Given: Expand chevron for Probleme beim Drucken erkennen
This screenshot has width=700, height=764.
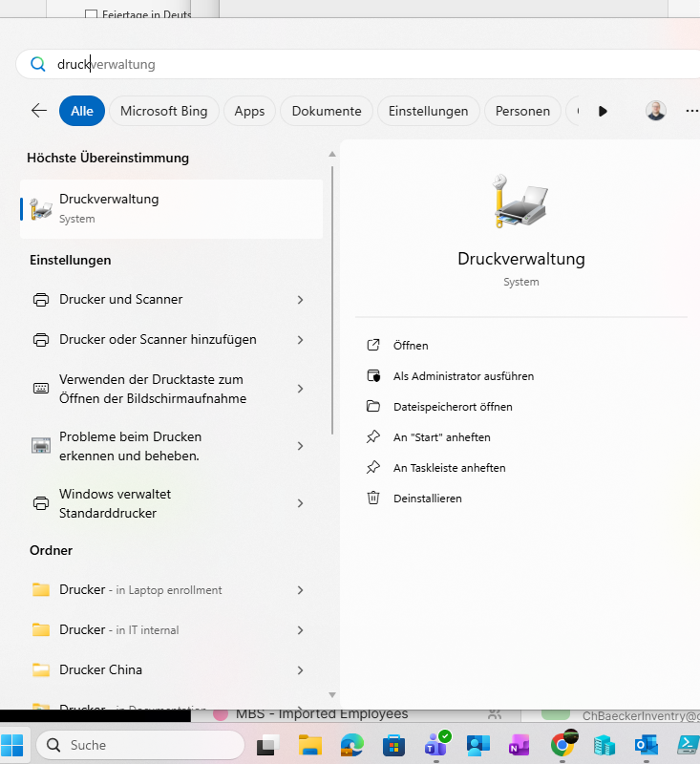Looking at the screenshot, I should pos(300,446).
